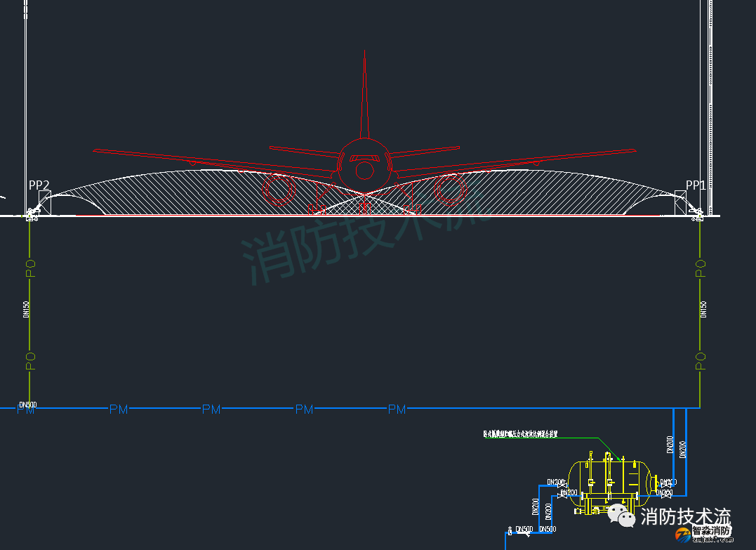Viewport: 756px width, 550px height.
Task: Click the PP1 foam monitor label
Action: click(695, 185)
